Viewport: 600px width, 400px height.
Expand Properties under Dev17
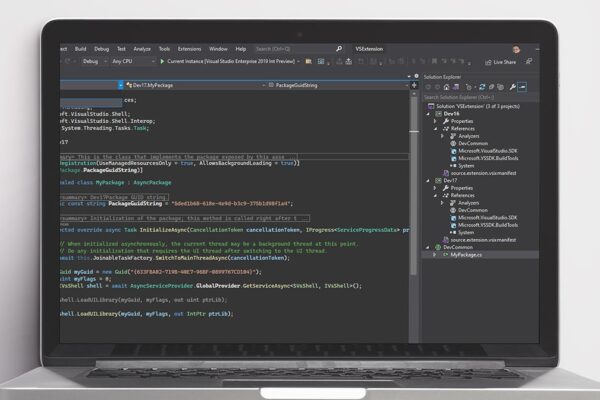pos(435,188)
